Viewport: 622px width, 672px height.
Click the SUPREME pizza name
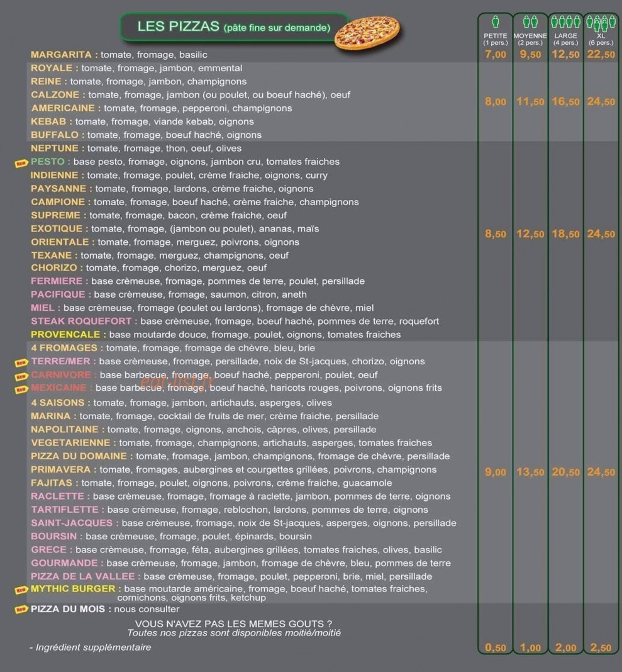click(56, 215)
